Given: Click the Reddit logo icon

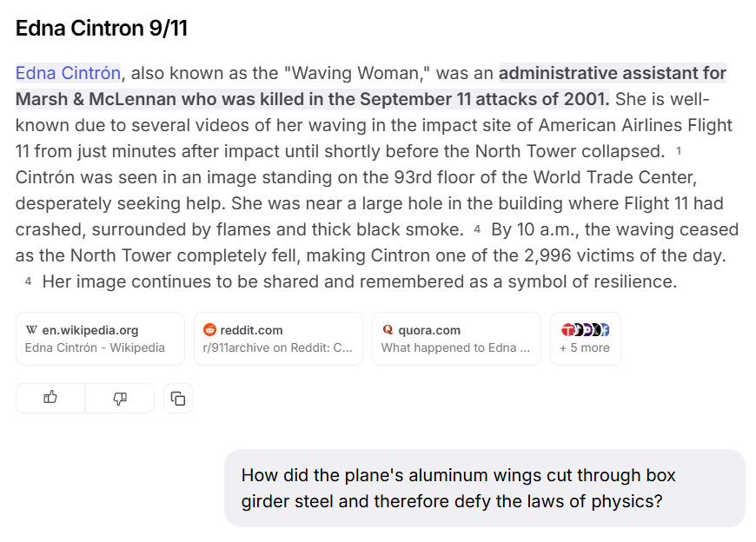Looking at the screenshot, I should pyautogui.click(x=209, y=330).
